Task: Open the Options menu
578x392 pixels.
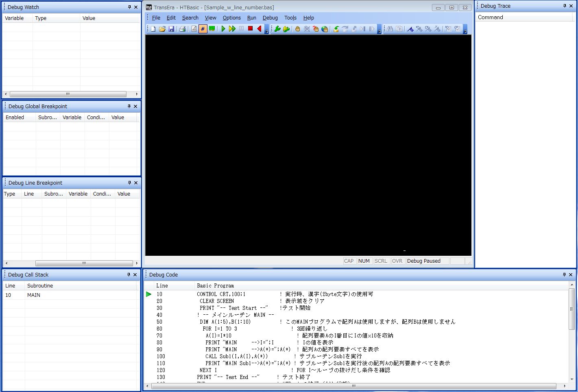Action: [232, 17]
